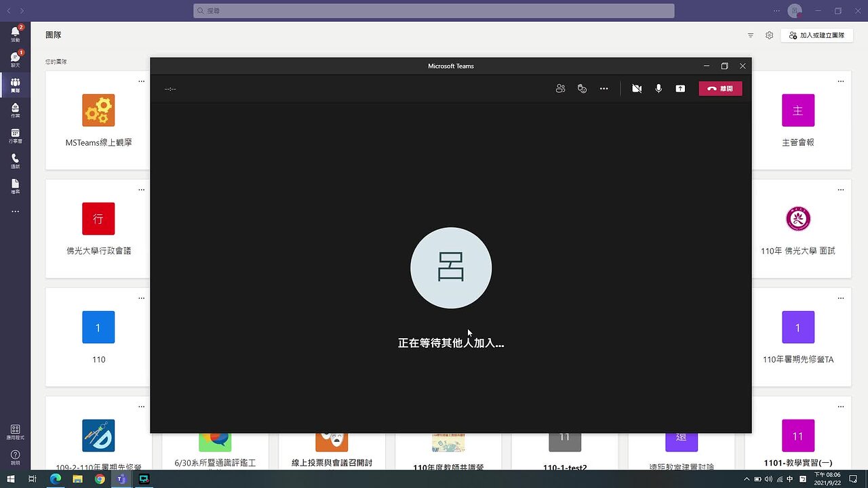Show more apps in the left sidebar
This screenshot has height=488, width=868.
click(15, 211)
